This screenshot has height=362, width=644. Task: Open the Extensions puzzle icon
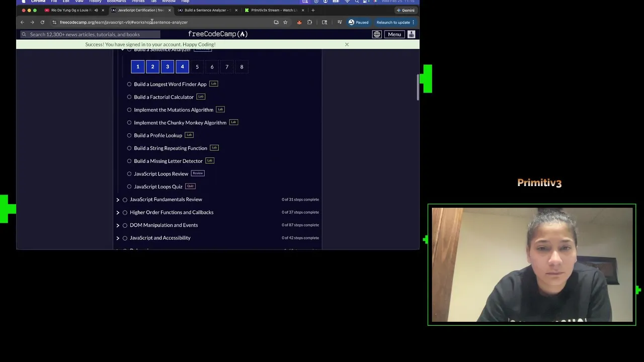coord(309,22)
